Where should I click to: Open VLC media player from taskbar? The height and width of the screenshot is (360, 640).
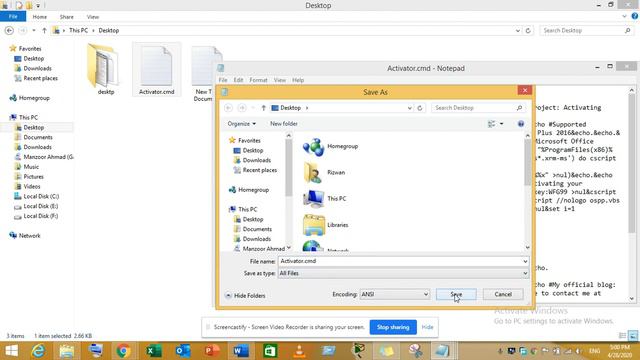(x=299, y=351)
